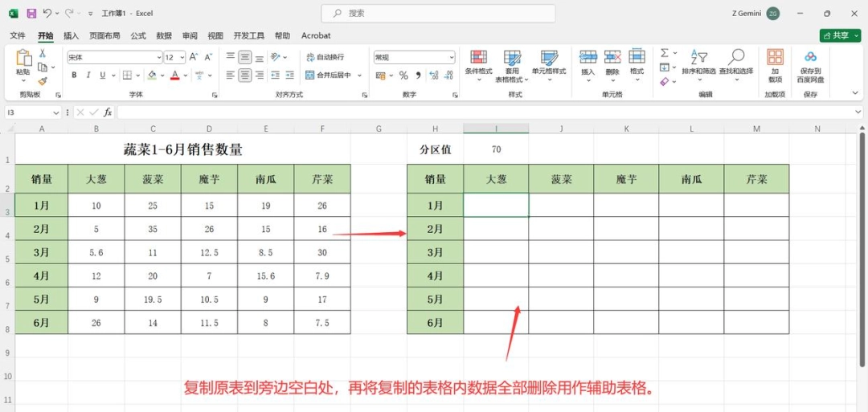868x412 pixels.
Task: Apply comma thousands separator style
Action: 418,75
